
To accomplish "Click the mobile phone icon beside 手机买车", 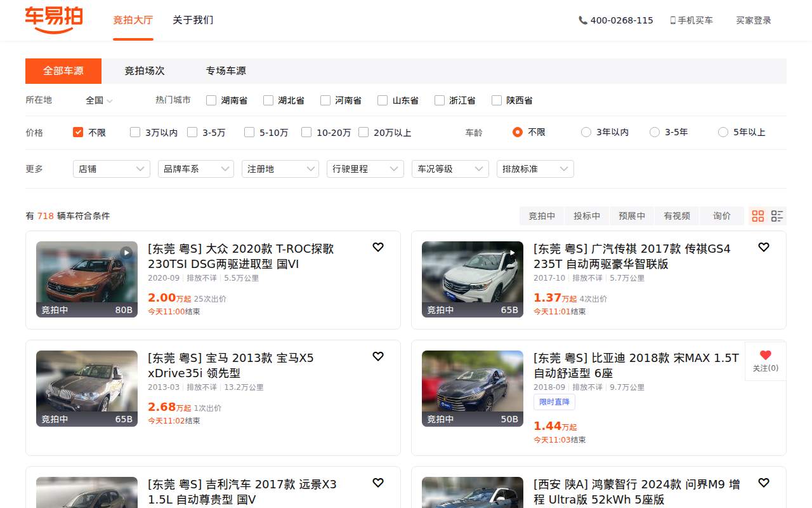I will (672, 20).
